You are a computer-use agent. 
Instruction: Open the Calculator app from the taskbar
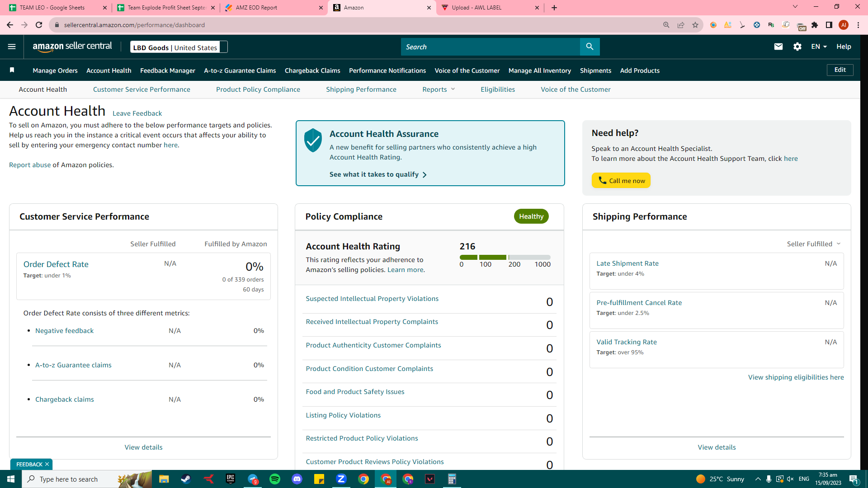tap(452, 479)
